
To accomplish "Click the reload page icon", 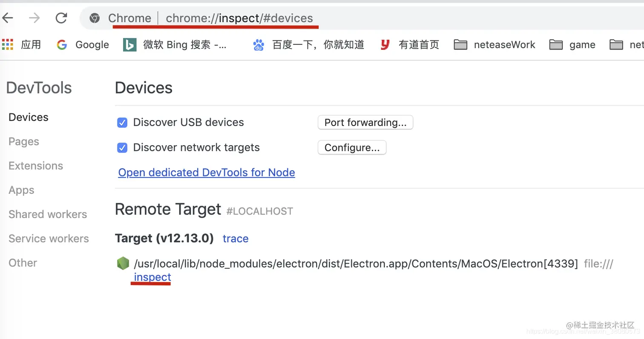I will click(61, 18).
